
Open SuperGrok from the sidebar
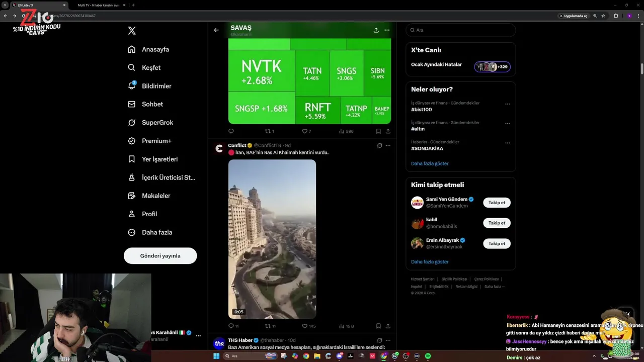click(x=150, y=122)
